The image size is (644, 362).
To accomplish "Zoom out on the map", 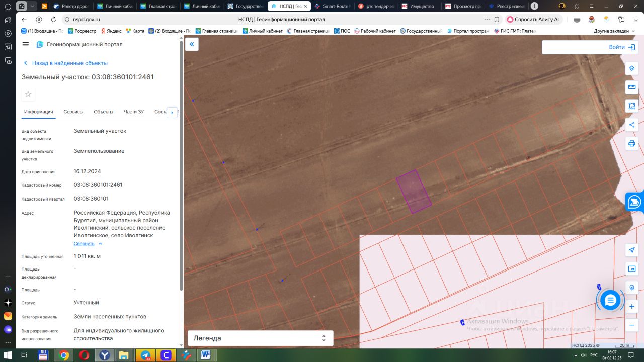I will click(632, 325).
